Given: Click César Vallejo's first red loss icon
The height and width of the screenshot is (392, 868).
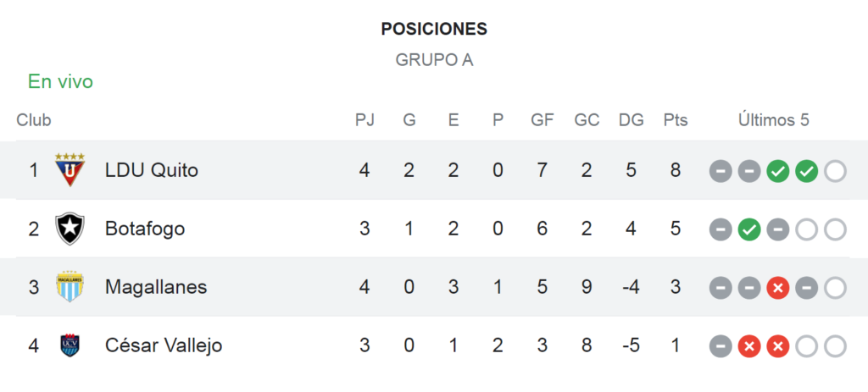Looking at the screenshot, I should [749, 346].
